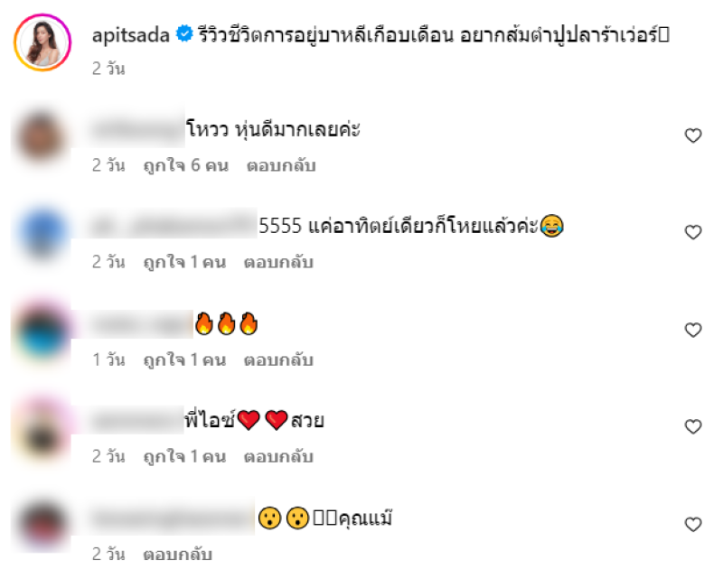This screenshot has width=723, height=588.
Task: Tap heart beside the three fire emojis comment
Action: 692,330
